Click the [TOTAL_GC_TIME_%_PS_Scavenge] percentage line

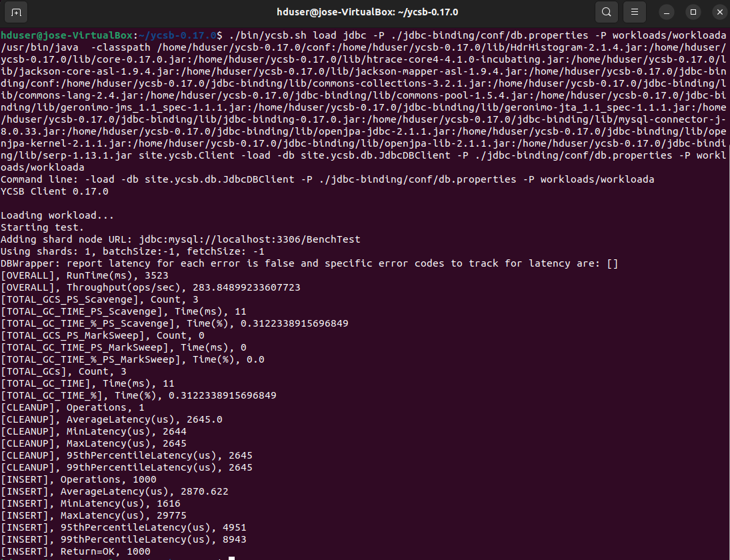175,323
